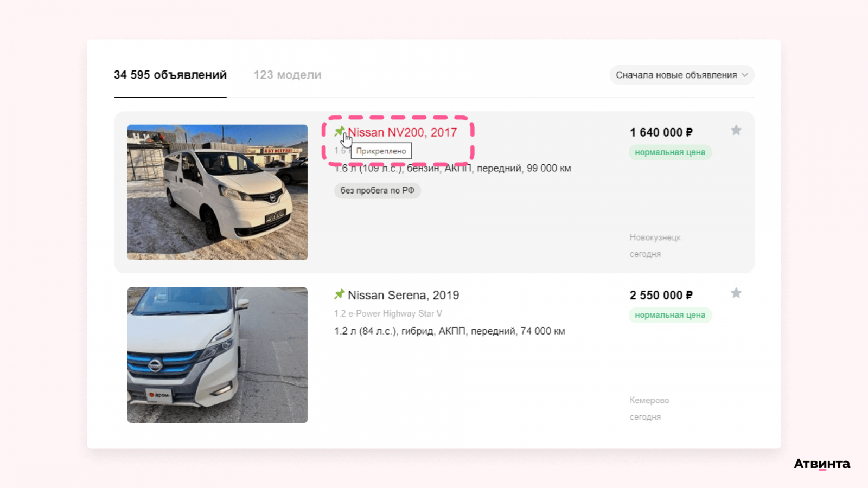This screenshot has height=488, width=868.
Task: Switch to the "34 595 объявлений" tab
Action: (x=170, y=75)
